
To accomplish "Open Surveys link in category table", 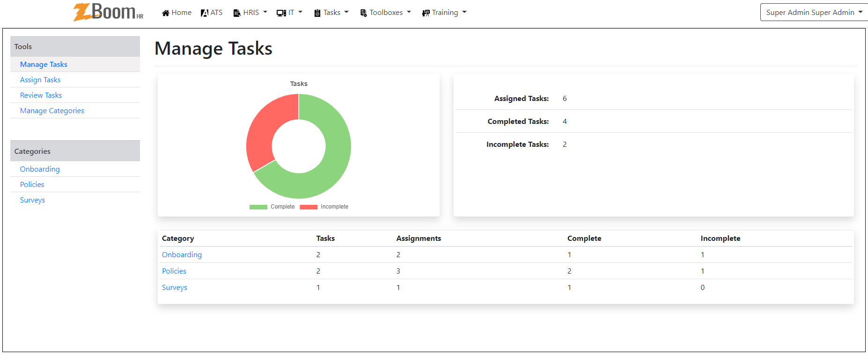I will coord(174,288).
